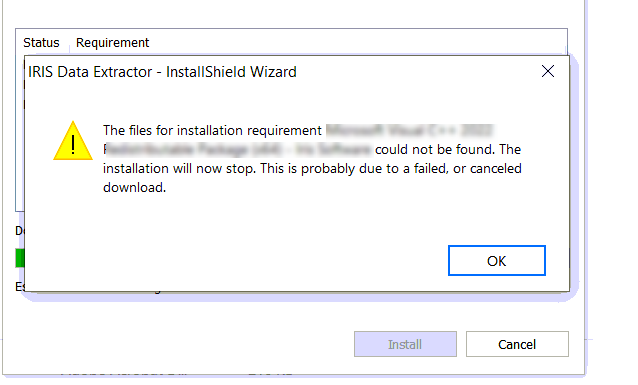
Task: Click the yellow warning triangle icon
Action: [x=73, y=141]
